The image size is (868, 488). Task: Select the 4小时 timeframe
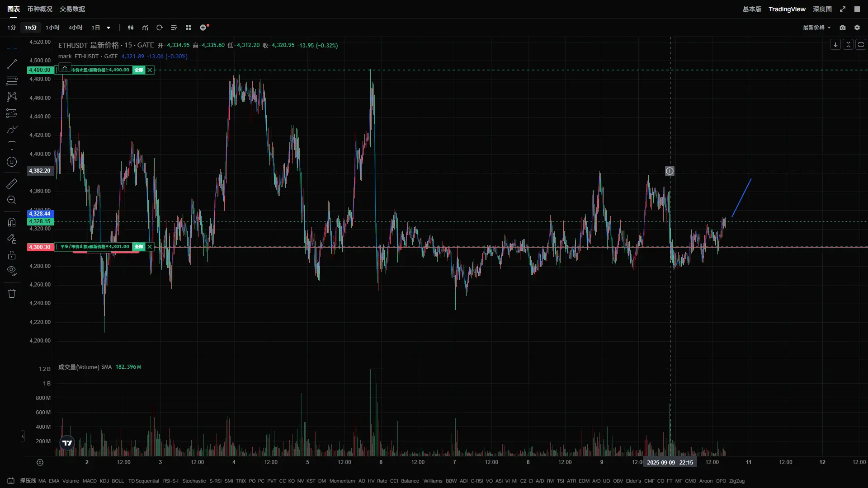[x=75, y=28]
